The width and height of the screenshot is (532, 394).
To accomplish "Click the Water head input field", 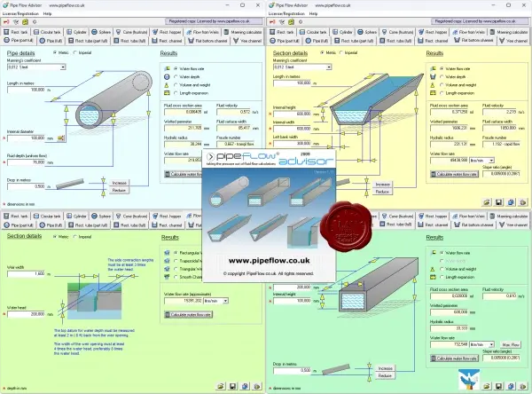I will pyautogui.click(x=26, y=314).
